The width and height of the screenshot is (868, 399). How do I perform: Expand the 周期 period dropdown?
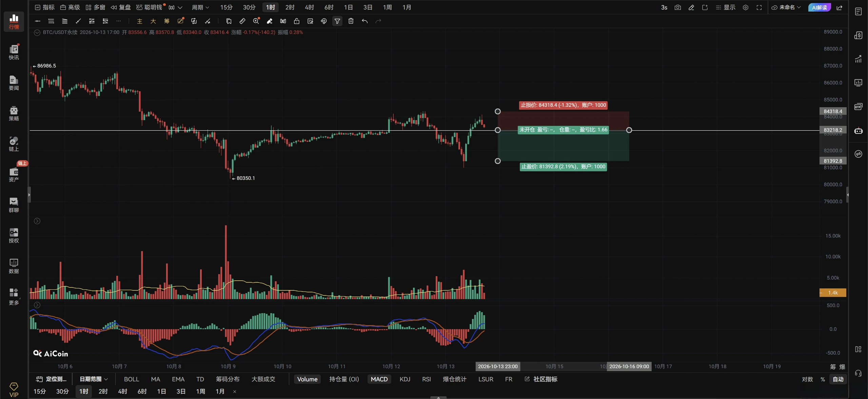[200, 7]
